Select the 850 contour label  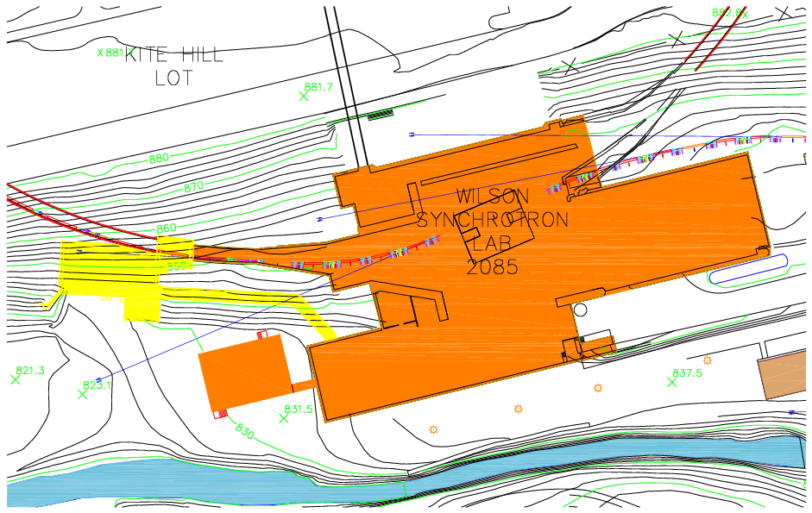tap(177, 266)
